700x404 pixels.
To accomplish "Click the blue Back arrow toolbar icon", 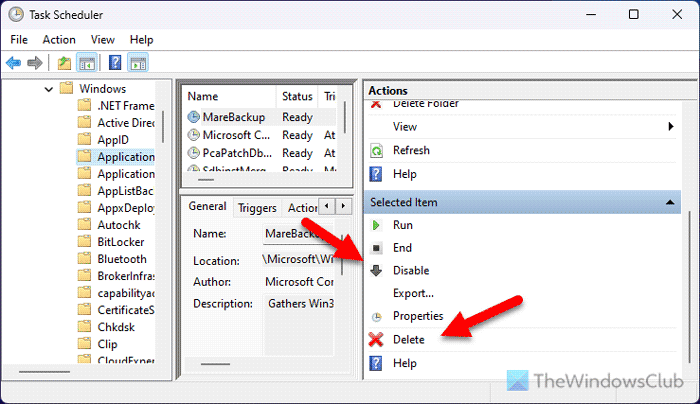I will [13, 63].
